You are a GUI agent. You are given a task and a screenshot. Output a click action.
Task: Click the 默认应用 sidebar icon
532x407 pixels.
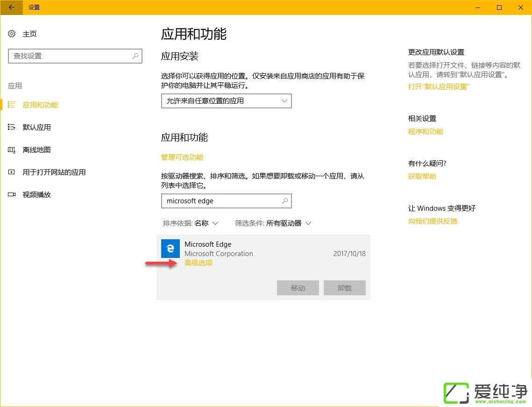pyautogui.click(x=12, y=127)
